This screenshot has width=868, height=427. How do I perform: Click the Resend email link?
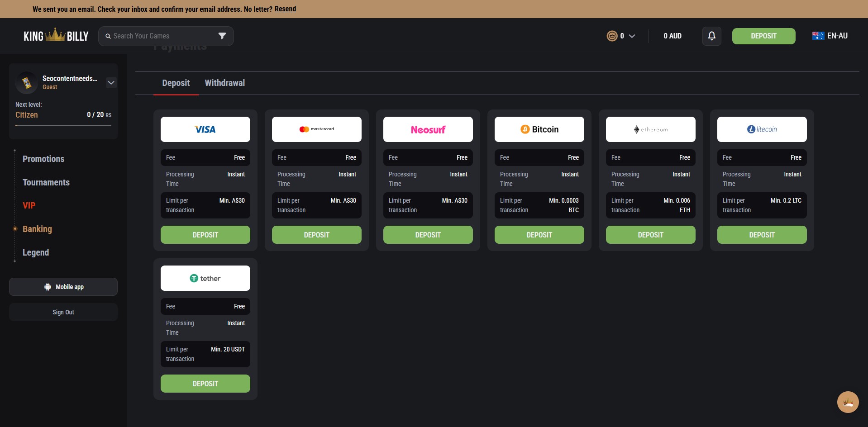[285, 9]
